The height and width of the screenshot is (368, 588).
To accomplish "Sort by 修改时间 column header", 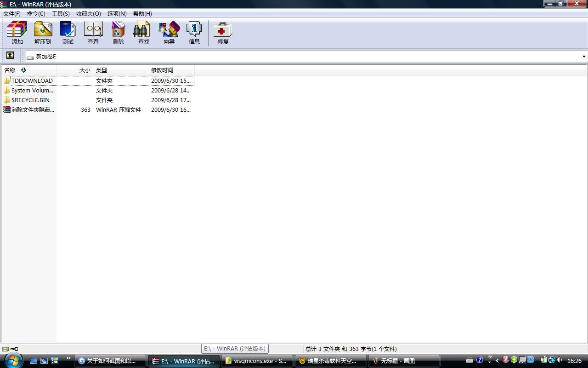I will coord(171,70).
